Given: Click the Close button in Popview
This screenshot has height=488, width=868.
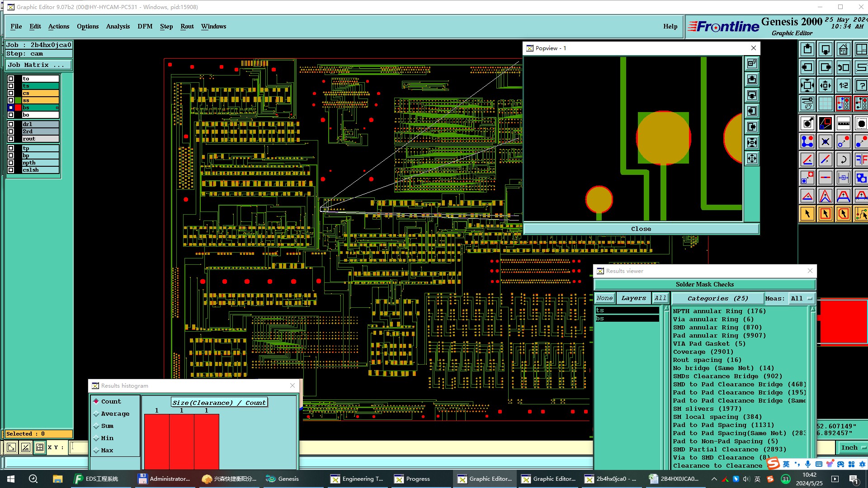Looking at the screenshot, I should point(641,229).
